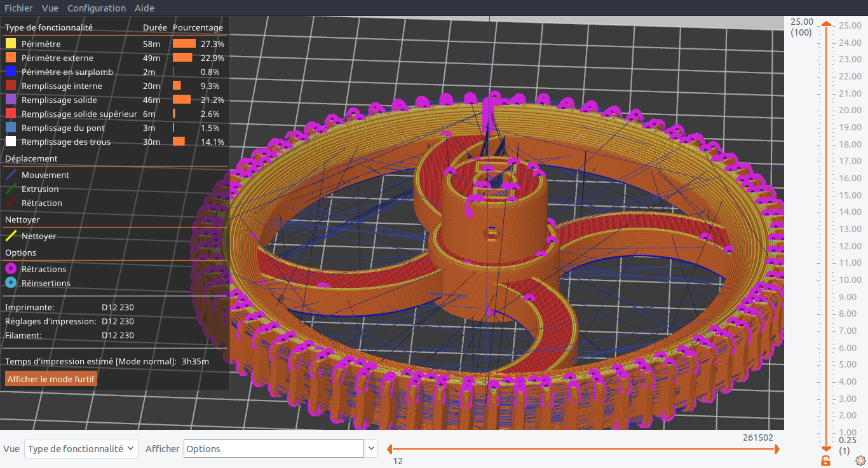This screenshot has height=468, width=868.
Task: Click the Durée column header
Action: click(x=155, y=27)
